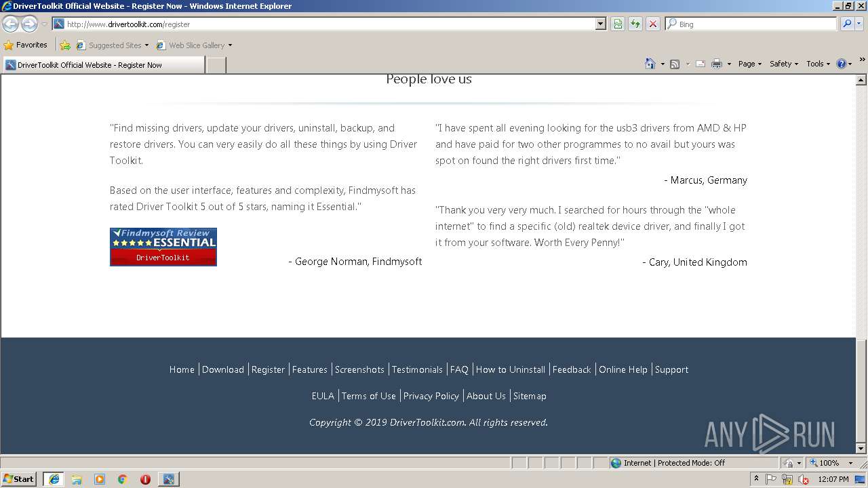Click the Read mail icon
This screenshot has height=488, width=868.
pyautogui.click(x=701, y=64)
